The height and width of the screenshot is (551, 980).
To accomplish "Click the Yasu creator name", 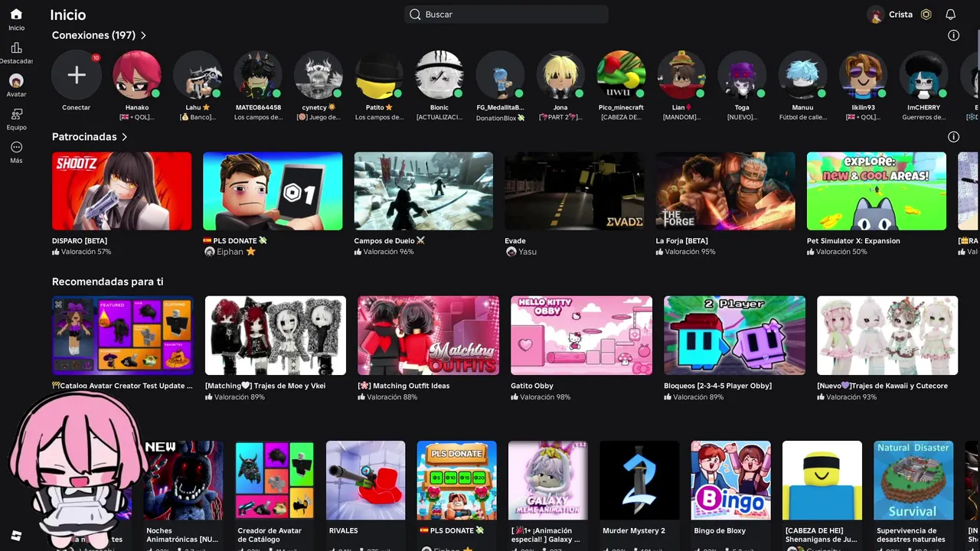I will tap(528, 252).
